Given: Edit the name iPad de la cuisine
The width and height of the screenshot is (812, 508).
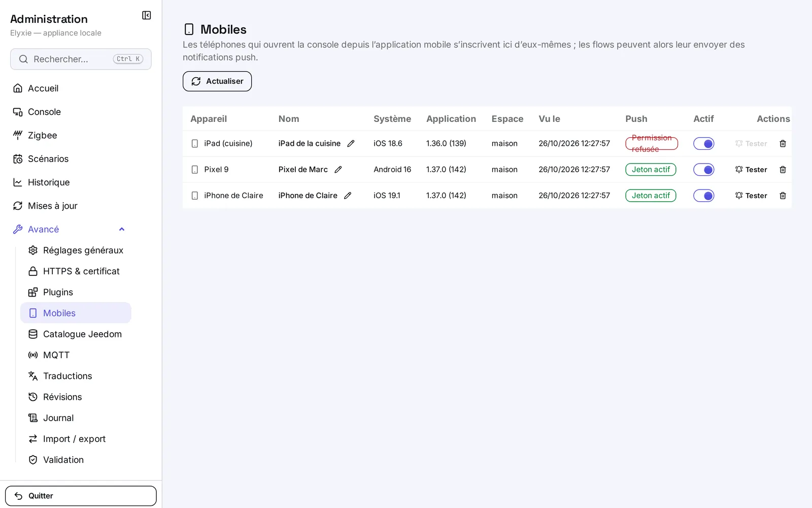Looking at the screenshot, I should tap(351, 144).
